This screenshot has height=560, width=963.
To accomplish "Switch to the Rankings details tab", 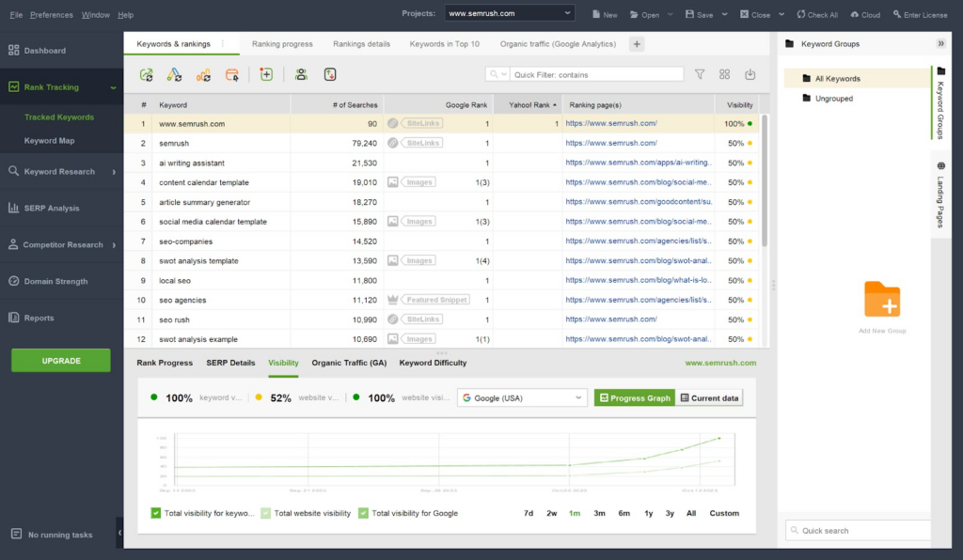I will coord(361,44).
